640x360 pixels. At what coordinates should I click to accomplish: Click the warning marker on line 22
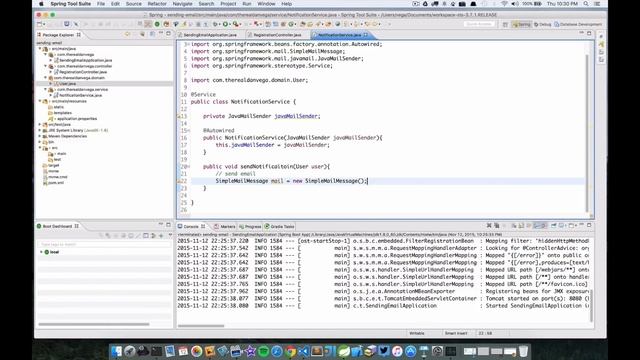tap(179, 181)
